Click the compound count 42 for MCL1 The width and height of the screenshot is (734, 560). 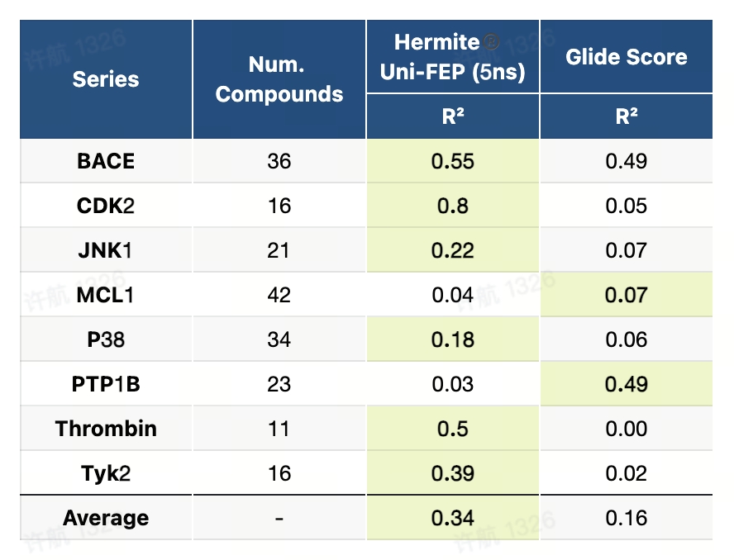(279, 295)
